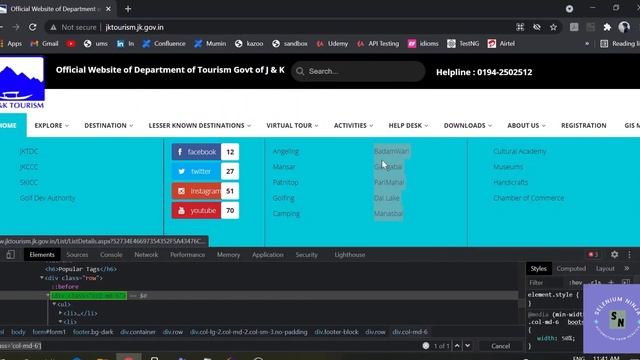Click the Styles Filter field

tap(545, 282)
